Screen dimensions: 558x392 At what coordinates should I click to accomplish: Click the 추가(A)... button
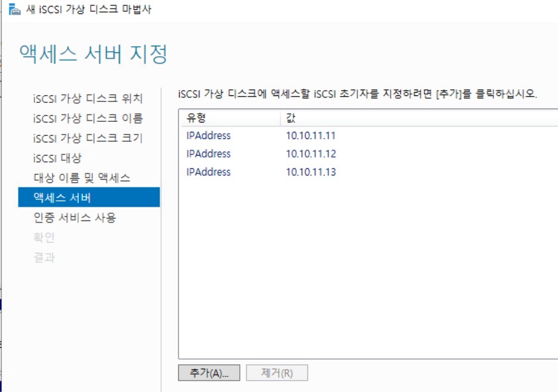point(209,373)
